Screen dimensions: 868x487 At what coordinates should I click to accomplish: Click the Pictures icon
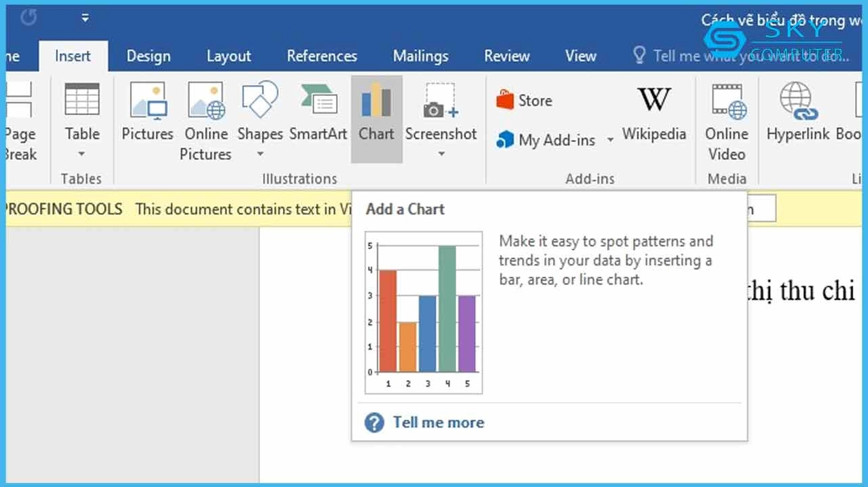[148, 112]
